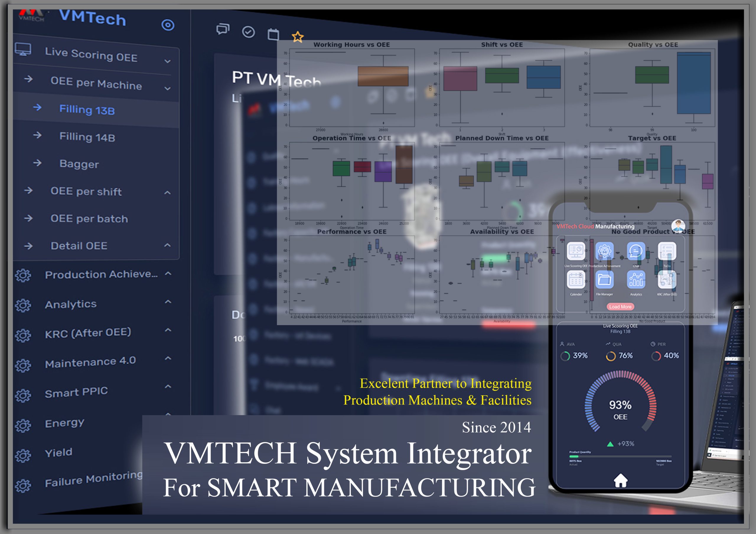Image resolution: width=756 pixels, height=534 pixels.
Task: Click the checkmark circle toolbar icon
Action: [x=248, y=32]
